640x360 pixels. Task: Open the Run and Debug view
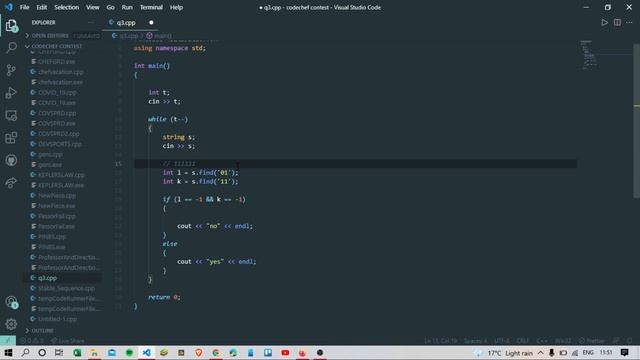pyautogui.click(x=11, y=93)
